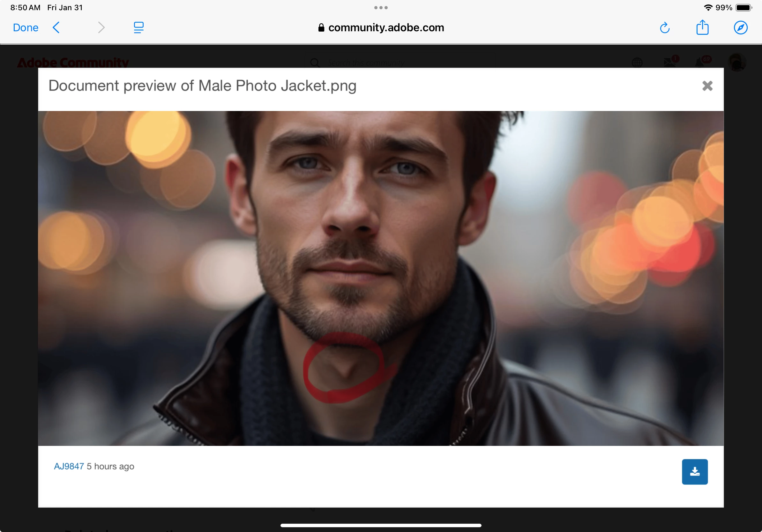
Task: Tap the Done button in Safari view
Action: 26,27
